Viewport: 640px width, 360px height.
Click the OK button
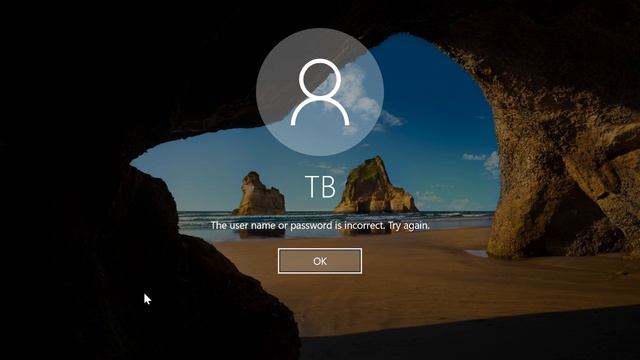click(x=320, y=261)
